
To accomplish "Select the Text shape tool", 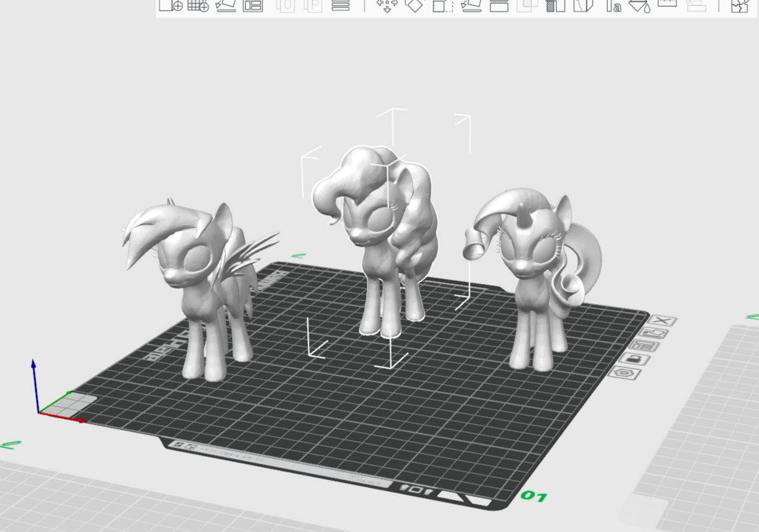I will pyautogui.click(x=613, y=6).
